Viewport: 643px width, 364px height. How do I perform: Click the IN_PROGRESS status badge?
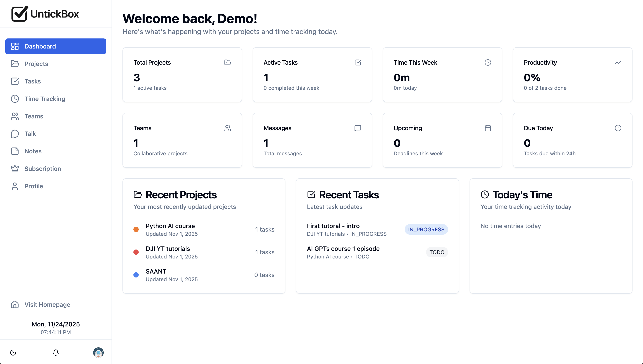coord(426,229)
